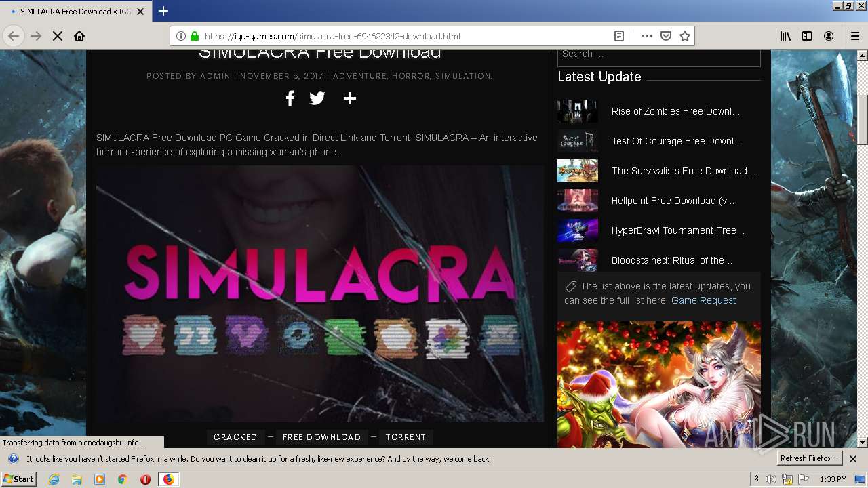Select the SIMULACRA Free Download tab
This screenshot has height=488, width=868.
[x=76, y=12]
